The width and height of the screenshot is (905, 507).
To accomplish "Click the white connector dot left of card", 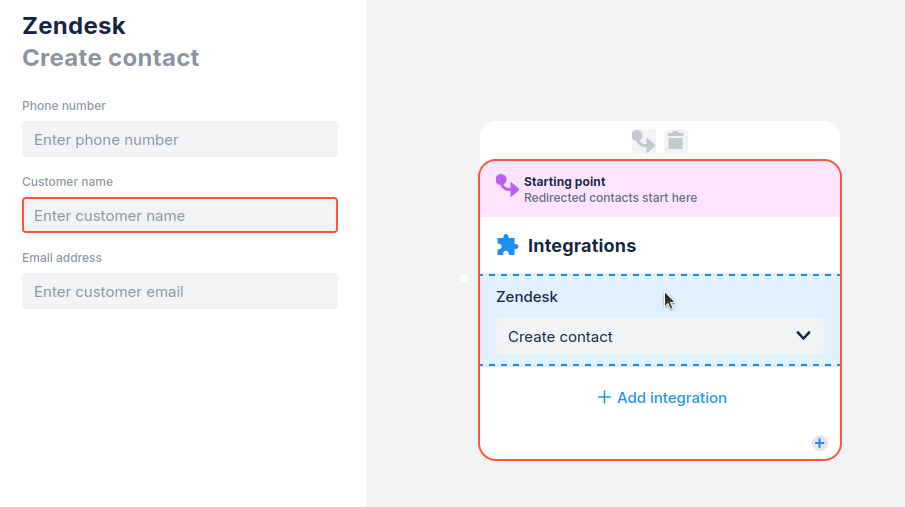I will point(464,278).
